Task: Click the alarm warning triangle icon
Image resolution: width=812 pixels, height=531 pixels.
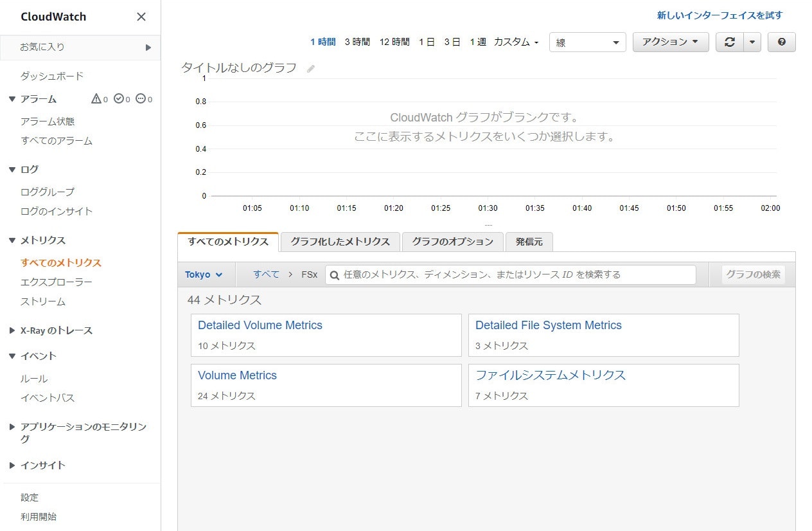Action: [96, 99]
